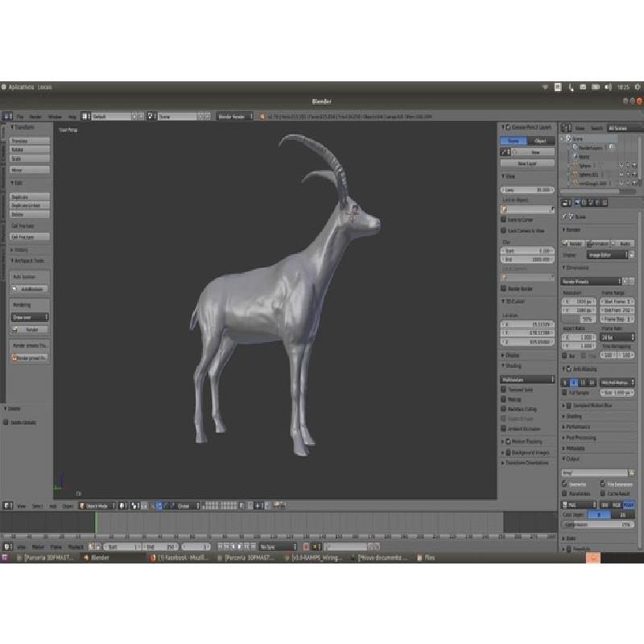Click the screen layout icon beside Default
Image resolution: width=644 pixels, height=644 pixels.
86,116
